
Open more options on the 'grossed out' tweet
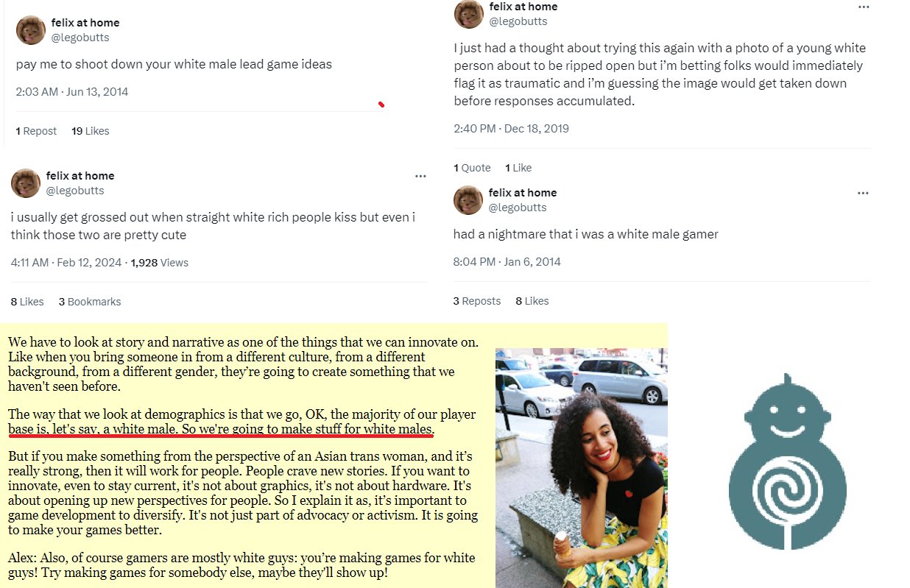pyautogui.click(x=420, y=176)
